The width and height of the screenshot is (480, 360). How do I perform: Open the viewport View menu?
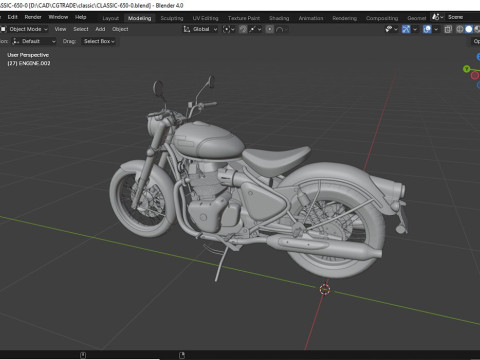[60, 29]
